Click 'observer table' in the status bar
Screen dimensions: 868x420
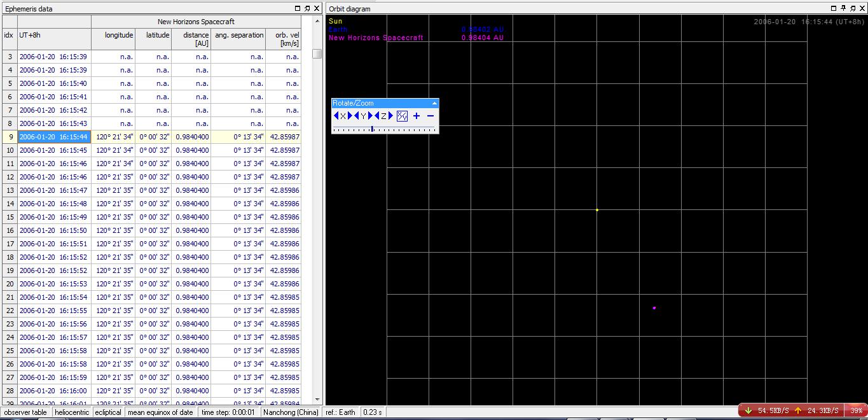26,412
